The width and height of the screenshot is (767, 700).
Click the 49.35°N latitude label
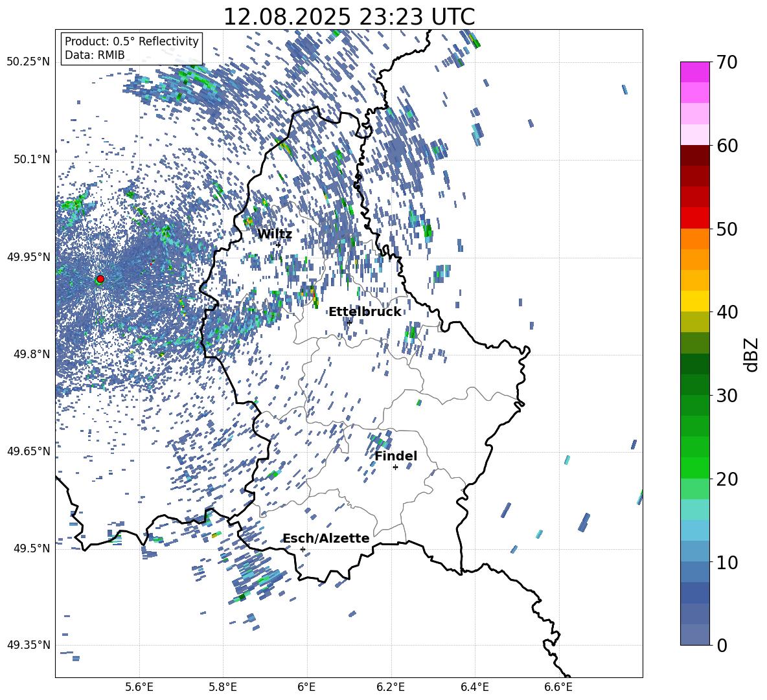click(x=29, y=645)
